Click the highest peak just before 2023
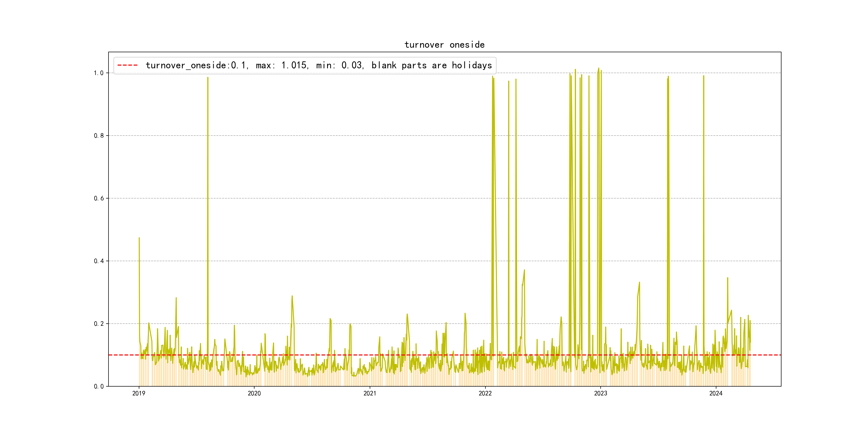The height and width of the screenshot is (434, 868). [x=598, y=69]
